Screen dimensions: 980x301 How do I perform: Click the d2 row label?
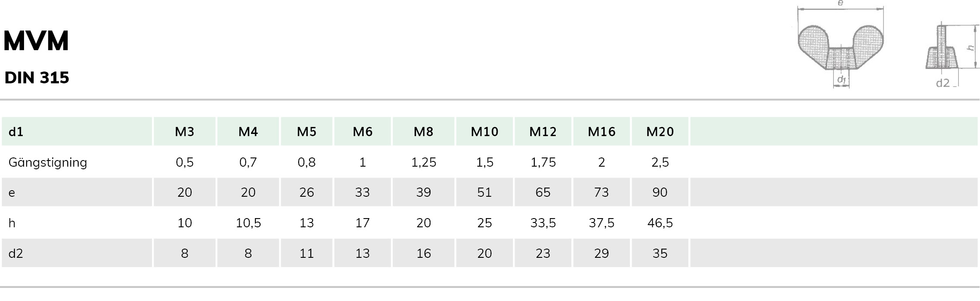[x=16, y=253]
